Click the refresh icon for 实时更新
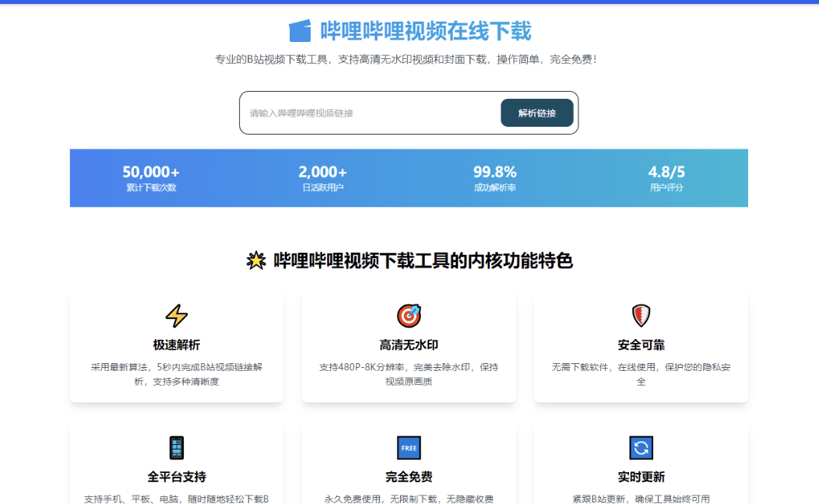The width and height of the screenshot is (819, 504). click(641, 448)
